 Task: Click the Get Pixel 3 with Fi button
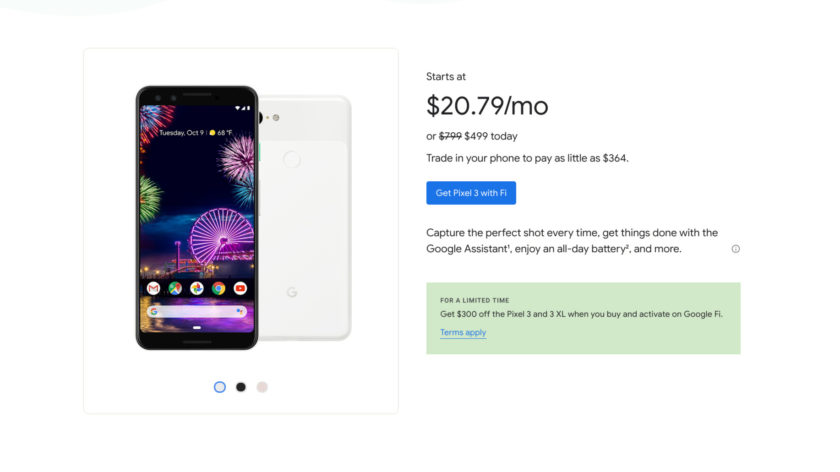[x=471, y=193]
